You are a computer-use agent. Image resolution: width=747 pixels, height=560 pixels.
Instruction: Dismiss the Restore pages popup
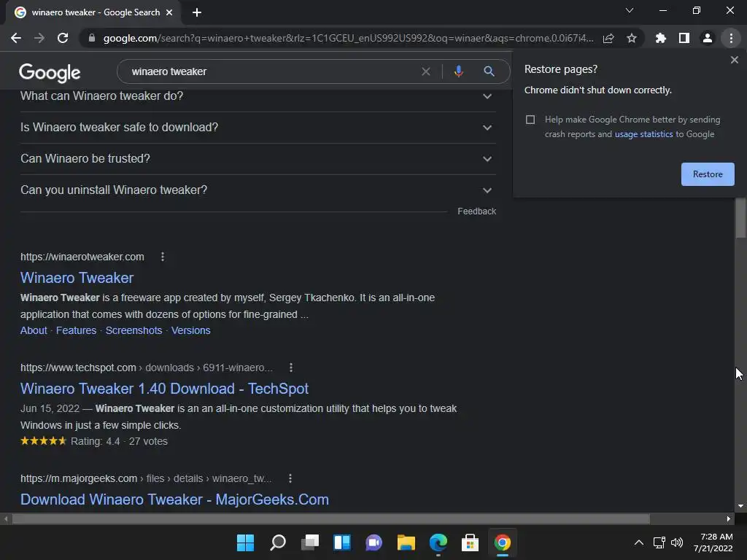(x=734, y=60)
